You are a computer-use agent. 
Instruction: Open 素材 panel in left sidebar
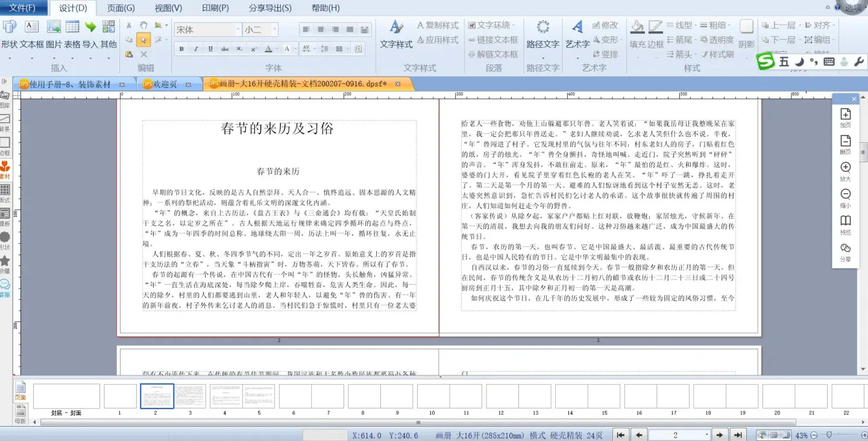5,170
